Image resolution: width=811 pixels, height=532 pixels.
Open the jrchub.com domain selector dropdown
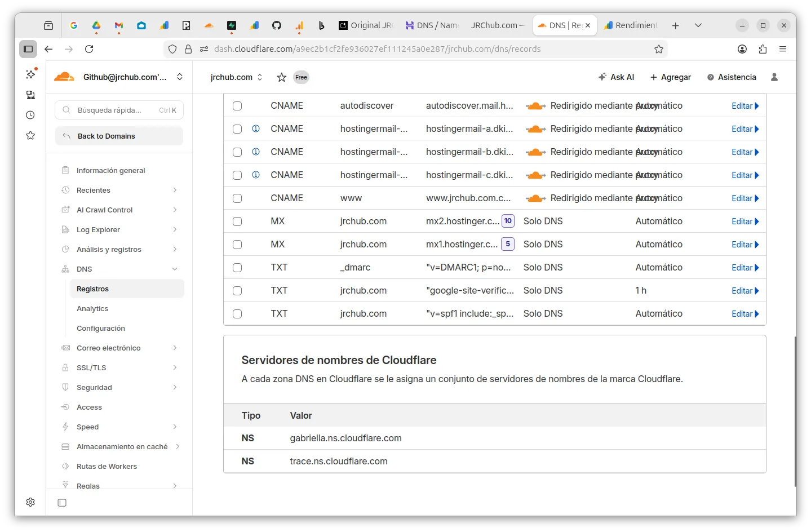tap(237, 77)
